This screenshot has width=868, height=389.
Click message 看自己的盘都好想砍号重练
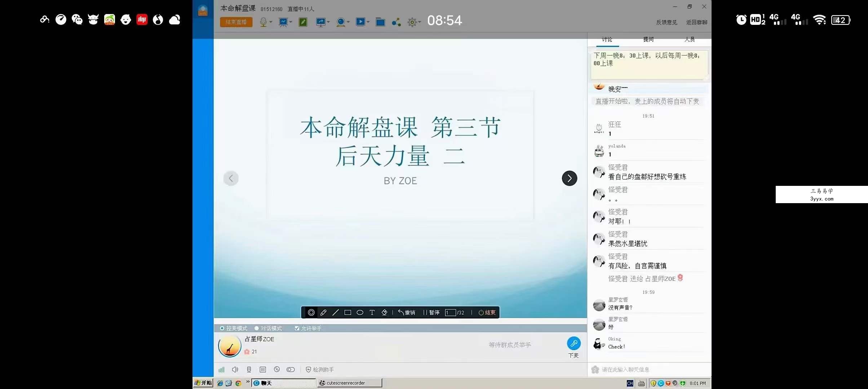pos(647,177)
